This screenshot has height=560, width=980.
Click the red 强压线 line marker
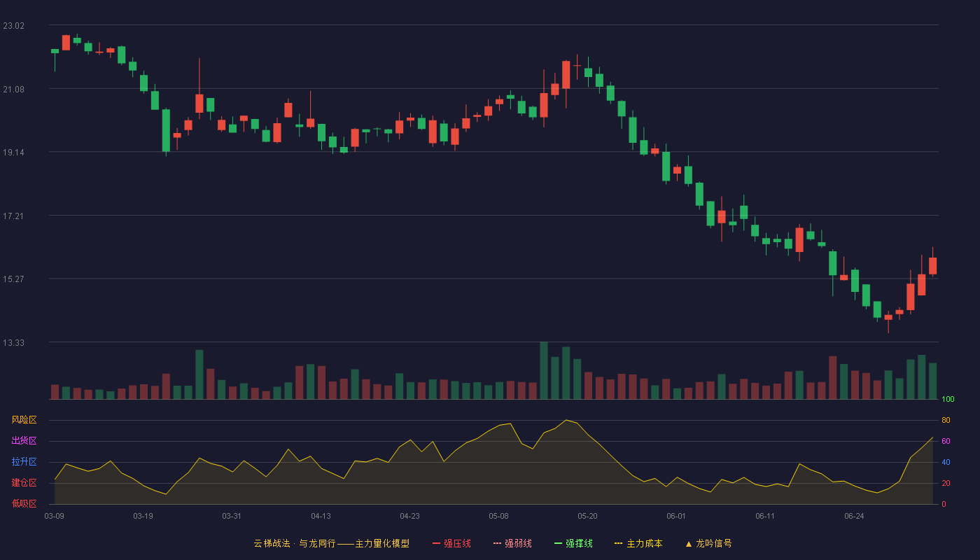pyautogui.click(x=436, y=544)
